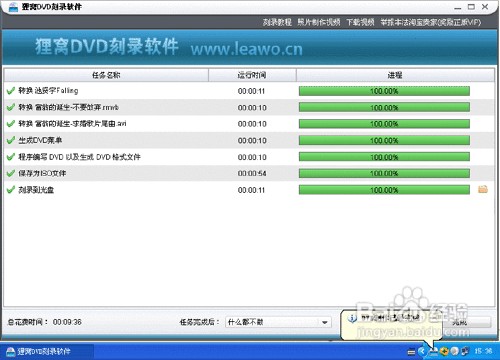This screenshot has width=500, height=360.
Task: Click the language bar icon in the taskbar
Action: pos(411,351)
